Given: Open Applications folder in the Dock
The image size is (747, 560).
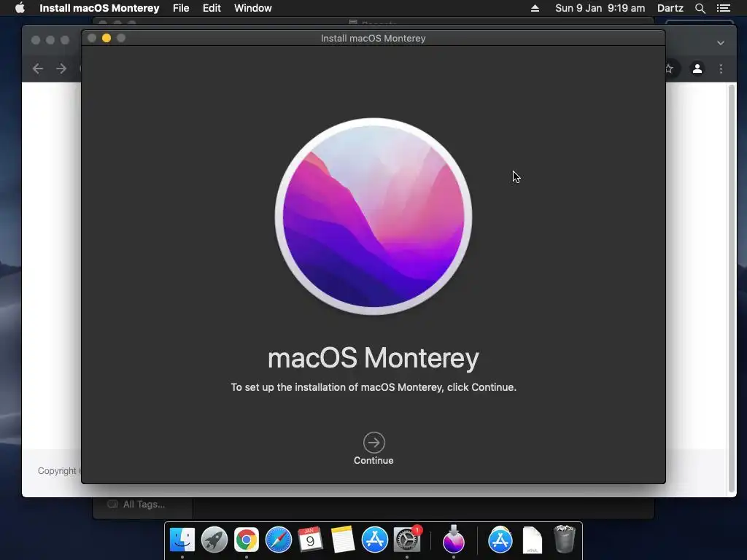Looking at the screenshot, I should click(x=500, y=540).
